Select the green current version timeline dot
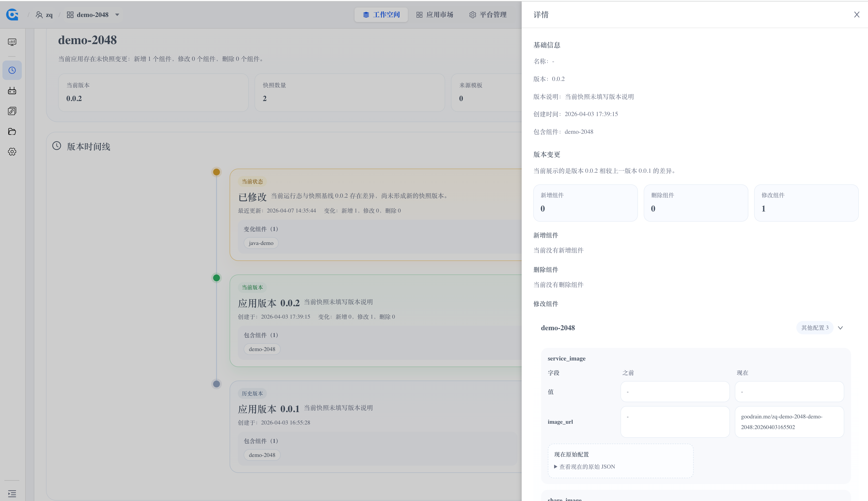 pyautogui.click(x=216, y=278)
